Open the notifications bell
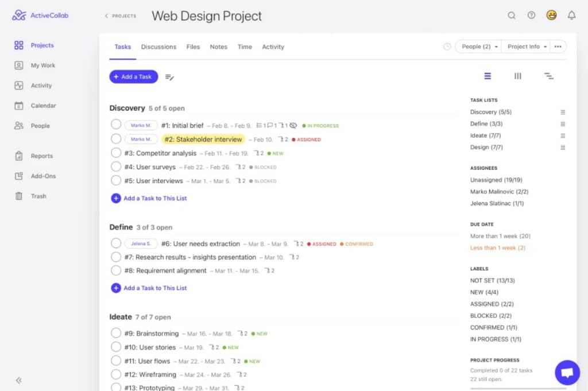Screen dimensions: 588x391 [571, 16]
